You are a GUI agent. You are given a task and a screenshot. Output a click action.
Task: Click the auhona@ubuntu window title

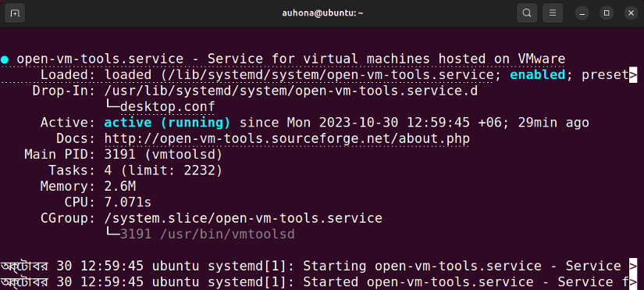tap(322, 13)
